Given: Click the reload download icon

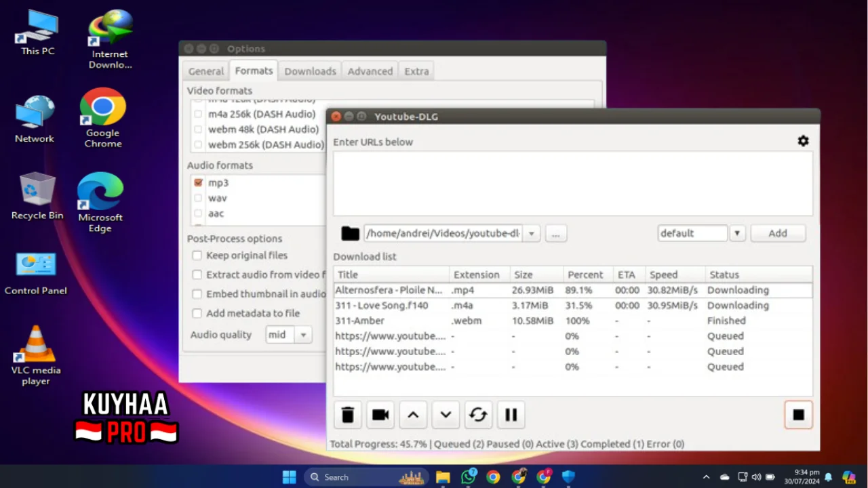Looking at the screenshot, I should pos(478,415).
